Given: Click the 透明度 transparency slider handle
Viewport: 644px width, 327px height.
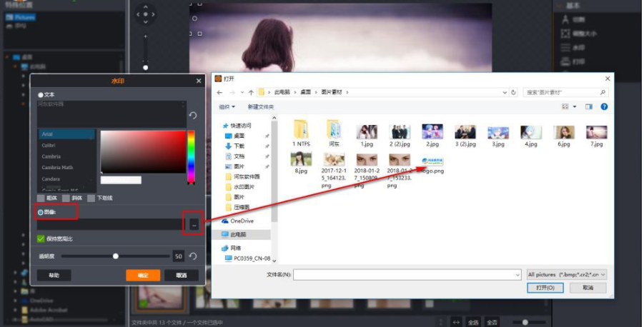Looking at the screenshot, I should tap(115, 256).
